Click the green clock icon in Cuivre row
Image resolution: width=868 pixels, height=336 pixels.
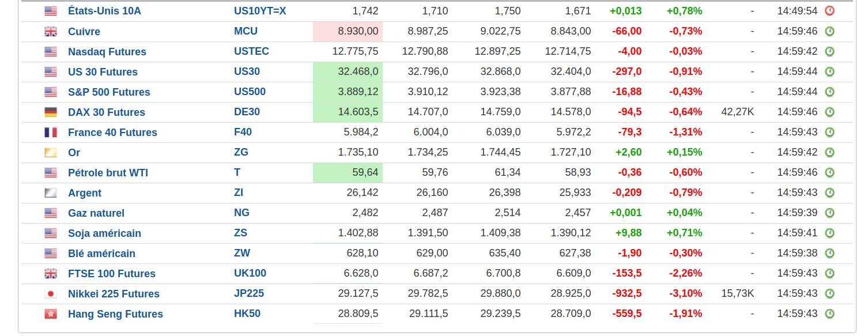[x=829, y=31]
